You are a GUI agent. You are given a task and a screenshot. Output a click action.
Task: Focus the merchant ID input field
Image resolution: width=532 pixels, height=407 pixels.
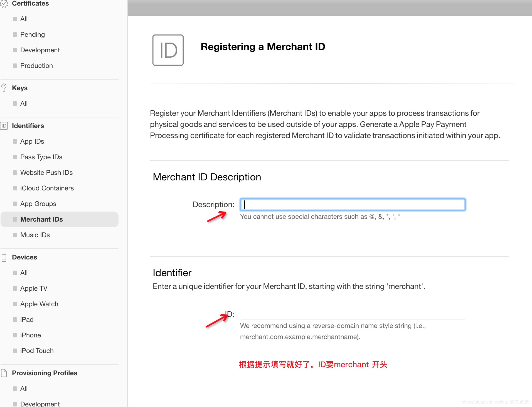[353, 314]
